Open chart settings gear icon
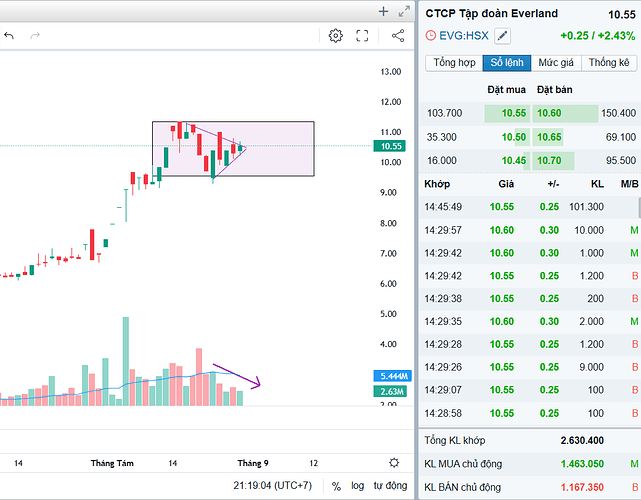The height and width of the screenshot is (500, 641). pos(336,36)
